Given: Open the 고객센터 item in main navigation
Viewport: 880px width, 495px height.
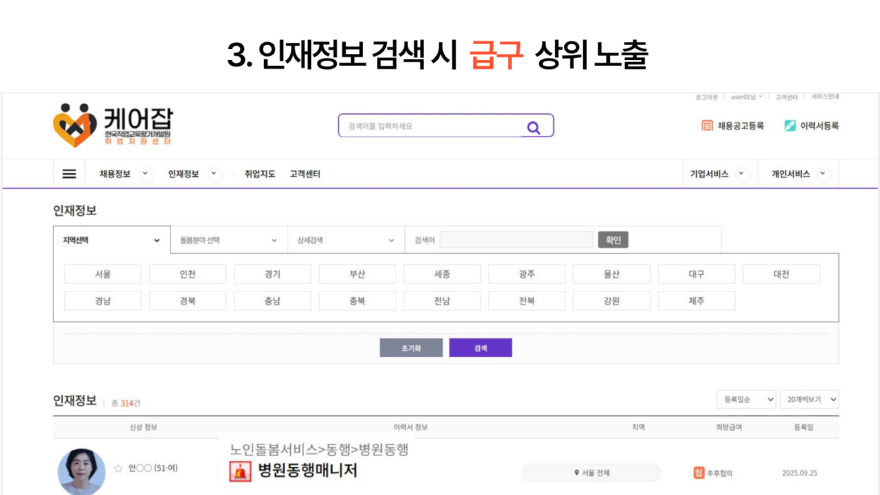Looking at the screenshot, I should click(x=305, y=174).
